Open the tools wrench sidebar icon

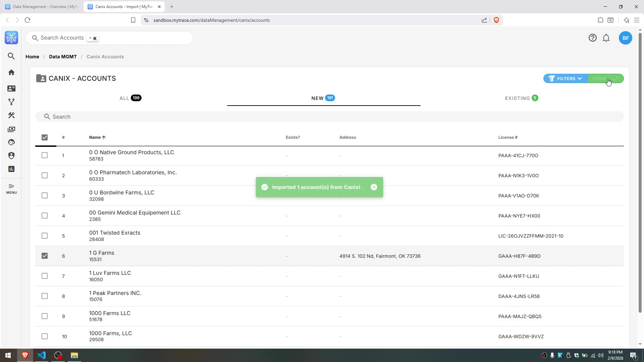(11, 115)
